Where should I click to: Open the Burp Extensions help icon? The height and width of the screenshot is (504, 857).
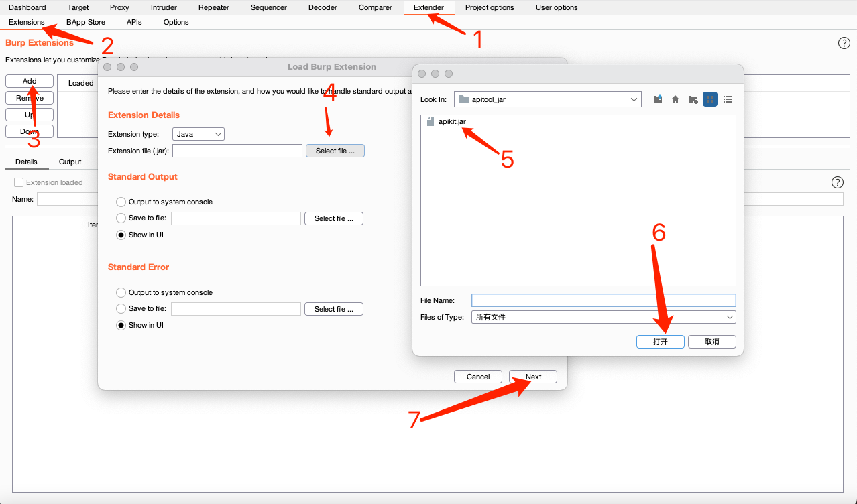click(844, 43)
